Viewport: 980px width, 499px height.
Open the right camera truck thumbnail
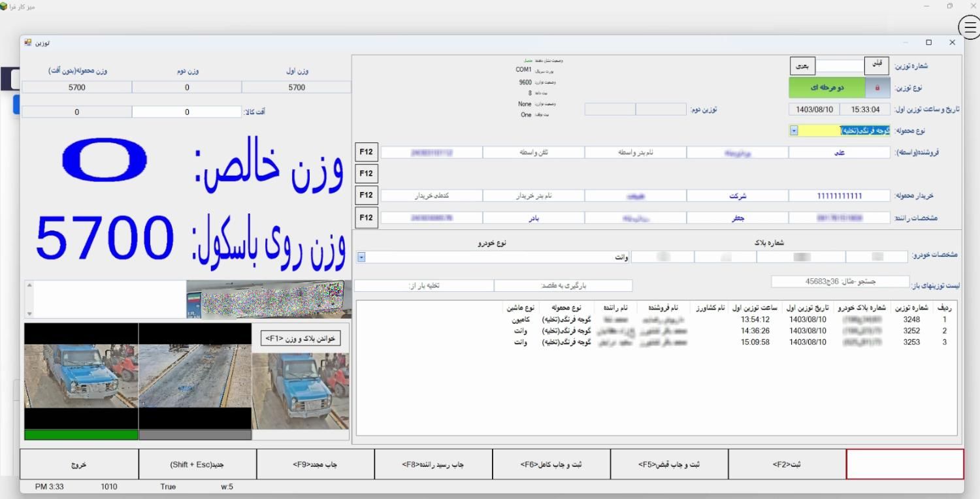point(301,391)
